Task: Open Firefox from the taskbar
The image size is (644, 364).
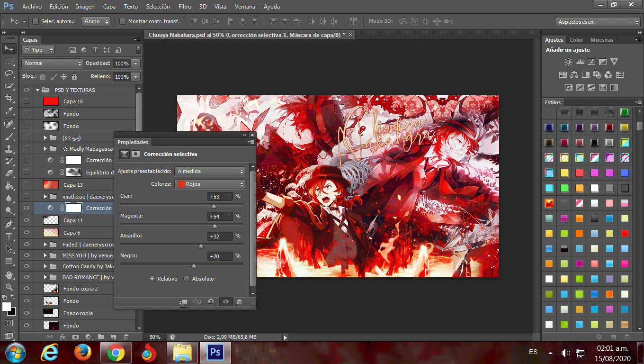Action: [83, 353]
